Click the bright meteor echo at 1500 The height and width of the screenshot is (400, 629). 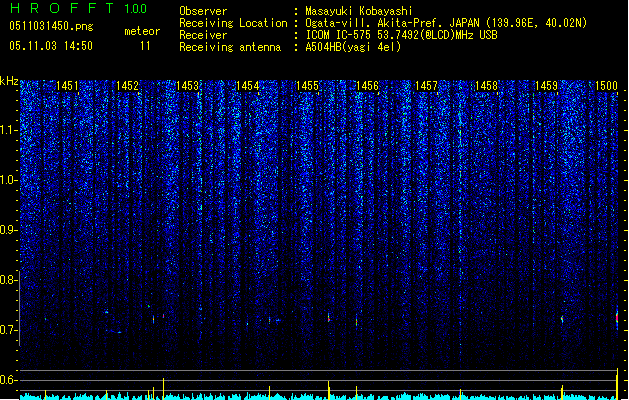(x=617, y=318)
